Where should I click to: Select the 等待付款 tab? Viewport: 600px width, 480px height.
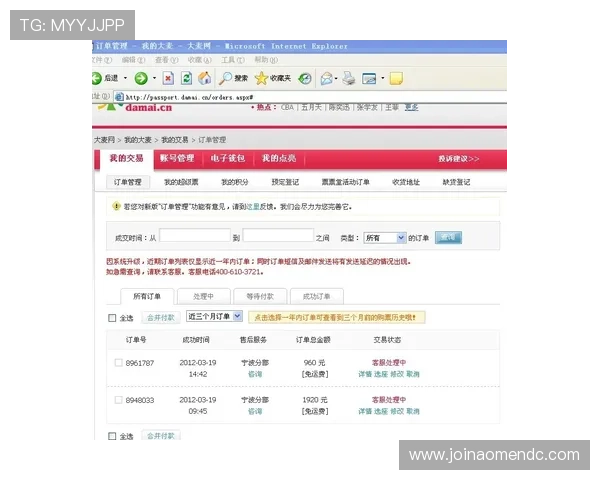(x=260, y=296)
